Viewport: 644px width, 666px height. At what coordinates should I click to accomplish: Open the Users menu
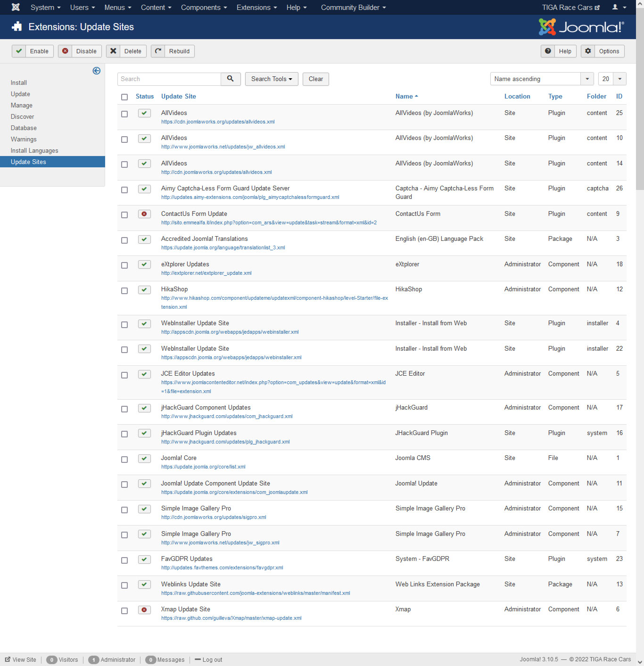(x=83, y=7)
